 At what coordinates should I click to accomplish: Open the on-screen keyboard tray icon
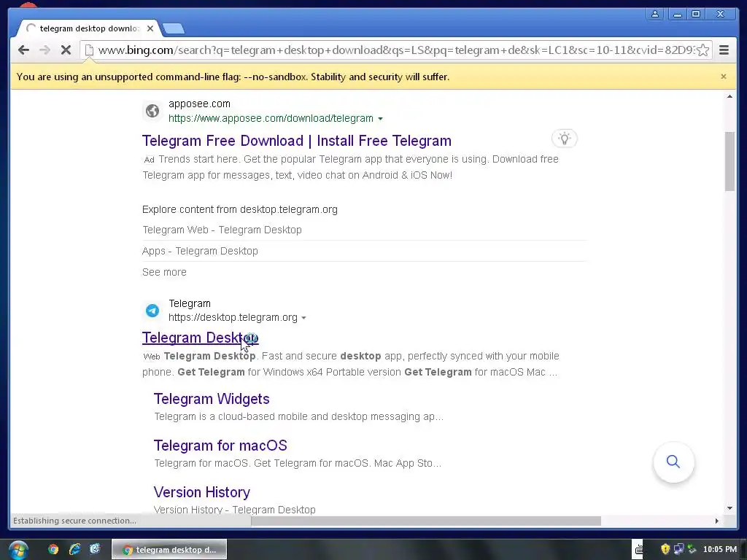(x=638, y=550)
